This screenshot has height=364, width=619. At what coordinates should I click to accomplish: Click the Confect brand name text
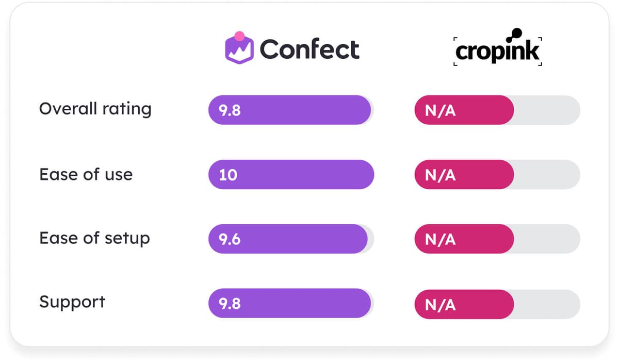pyautogui.click(x=309, y=49)
